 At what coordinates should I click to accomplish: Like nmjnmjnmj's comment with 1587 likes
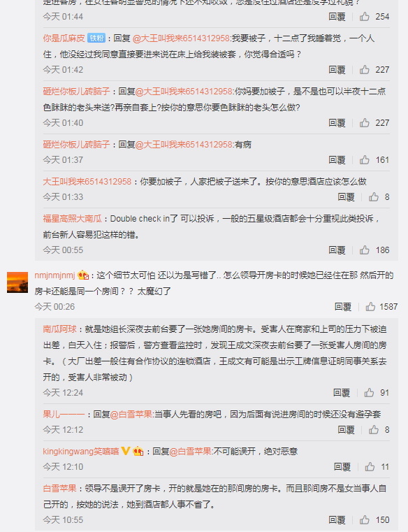pyautogui.click(x=370, y=307)
